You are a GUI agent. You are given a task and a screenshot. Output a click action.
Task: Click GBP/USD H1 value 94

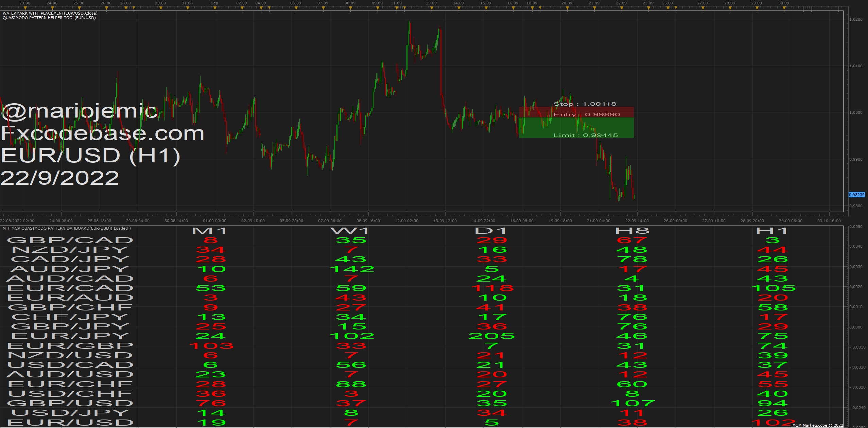(772, 403)
